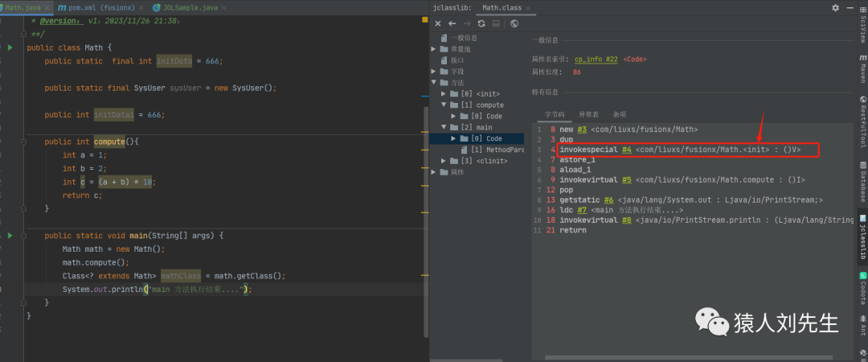Expand the 属性 tree node
Screen dimensions: 868x362
coord(433,172)
